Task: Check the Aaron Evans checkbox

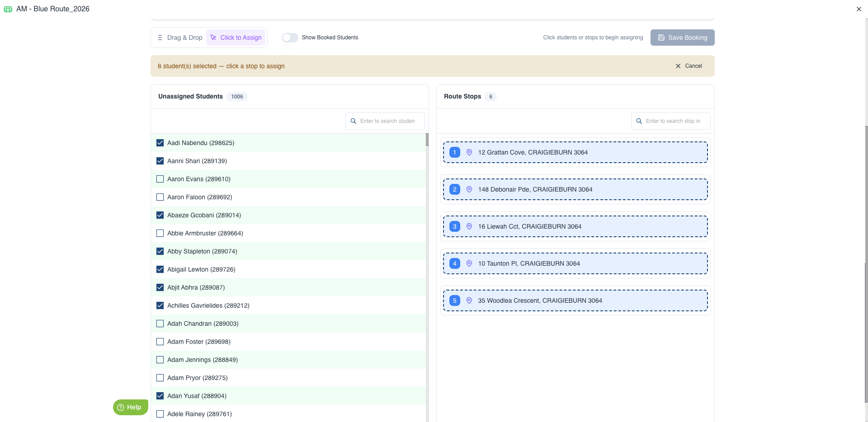Action: coord(160,179)
